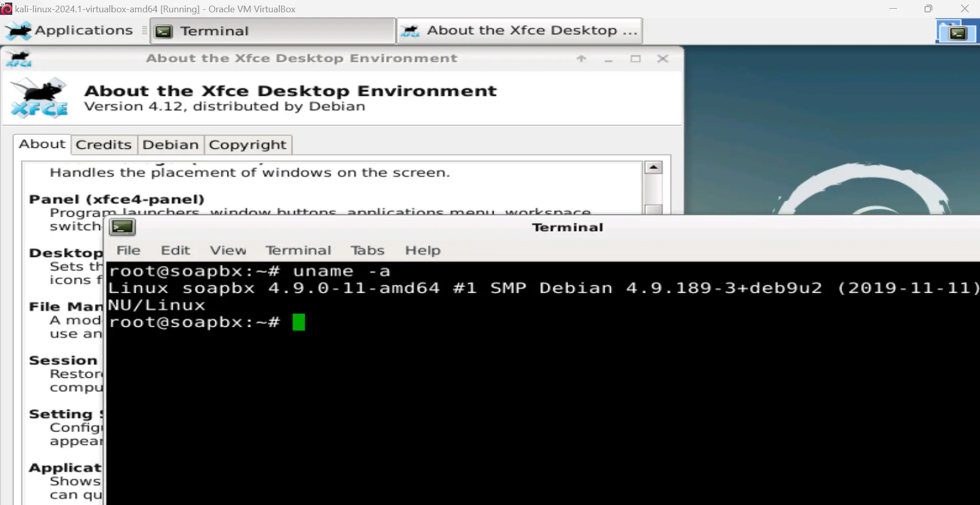Click the large Xfce logo in About dialog

tap(39, 98)
